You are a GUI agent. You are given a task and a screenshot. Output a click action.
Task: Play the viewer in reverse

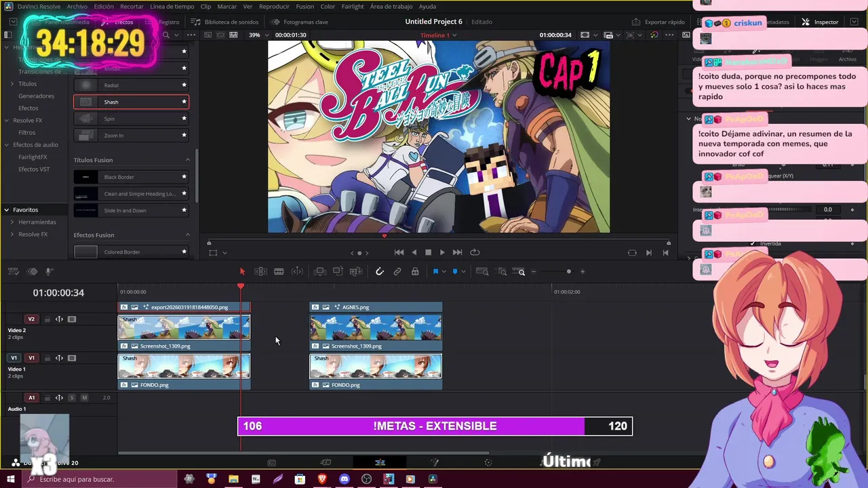point(414,252)
